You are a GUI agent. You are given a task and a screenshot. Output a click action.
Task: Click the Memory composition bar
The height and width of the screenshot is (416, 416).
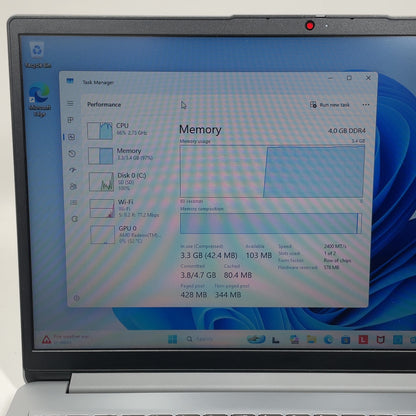[271, 223]
